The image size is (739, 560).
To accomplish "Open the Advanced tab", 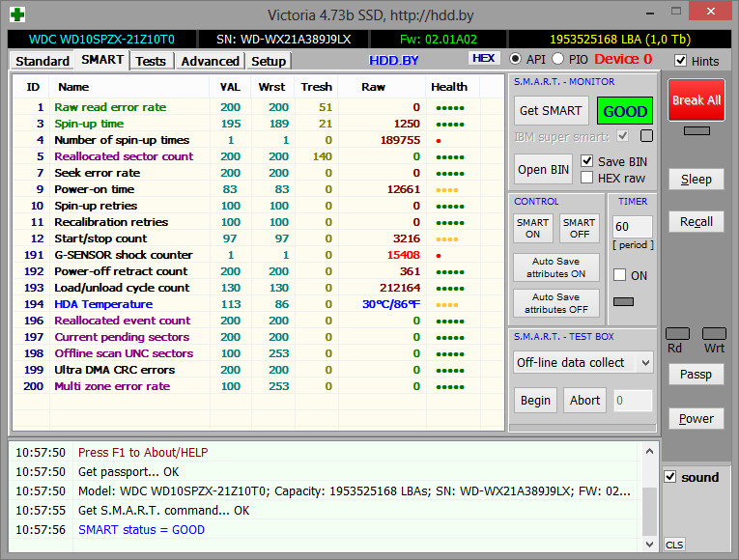I will pos(211,61).
